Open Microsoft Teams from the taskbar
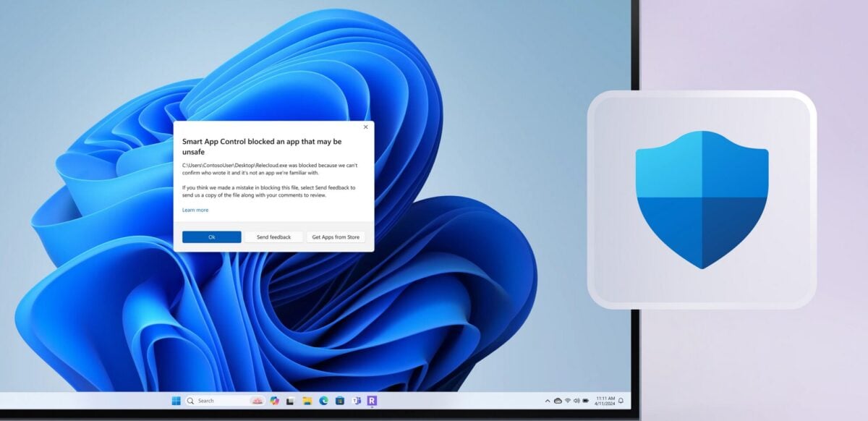This screenshot has width=868, height=421. (x=356, y=401)
